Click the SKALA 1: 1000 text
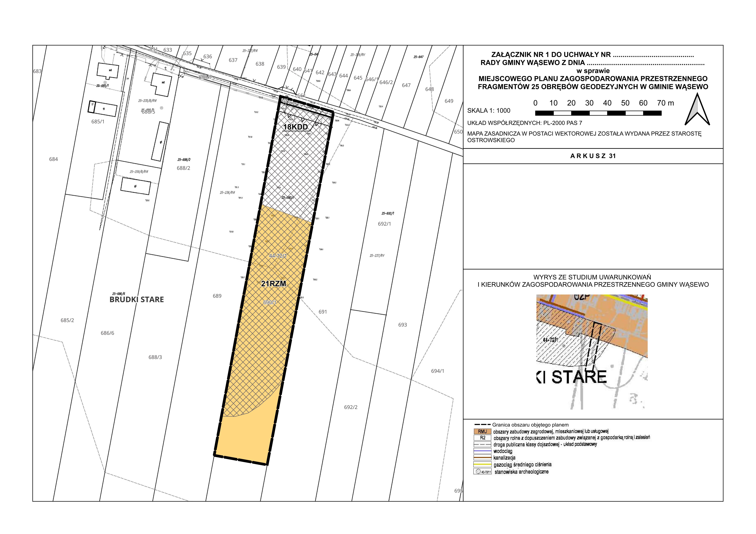Viewport: 756px width, 534px height. (x=489, y=111)
